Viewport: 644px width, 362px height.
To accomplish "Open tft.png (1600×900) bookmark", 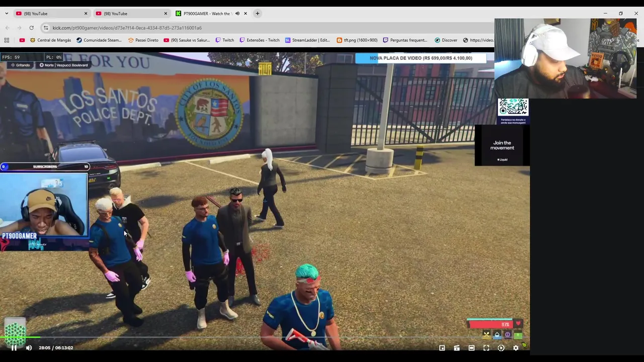I will click(x=357, y=40).
